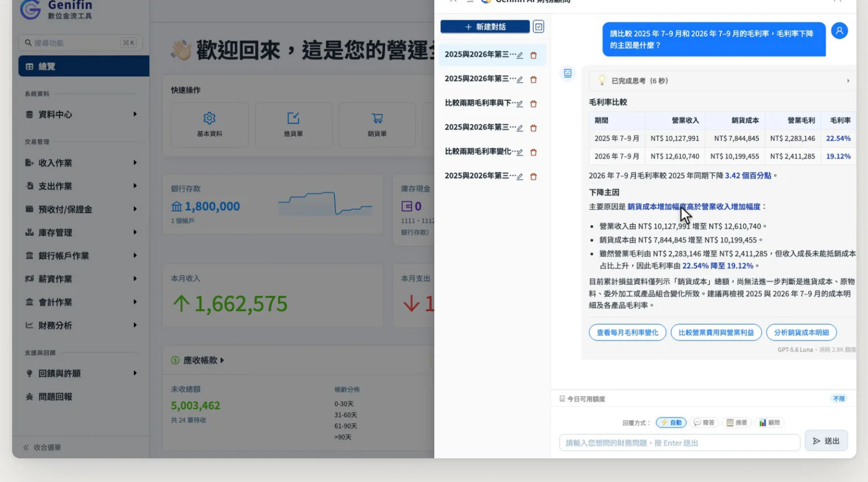Click the 分析銷貨成本明細 suggestion
The image size is (868, 482).
801,332
